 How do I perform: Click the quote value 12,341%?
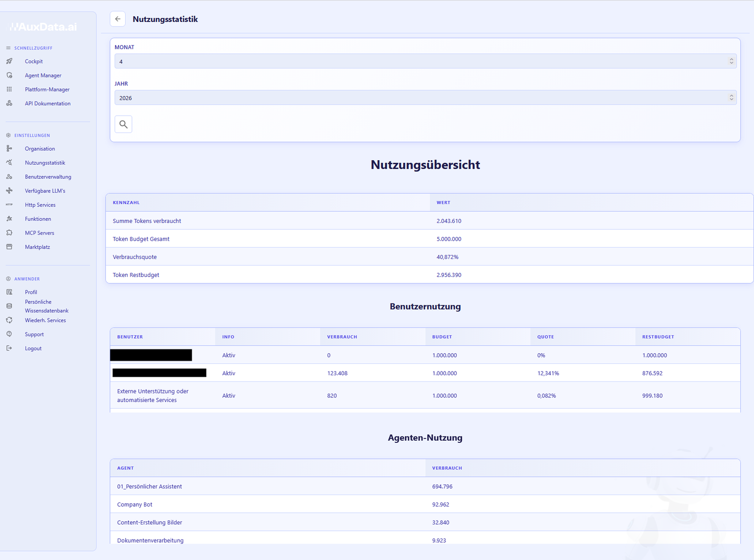(x=548, y=373)
